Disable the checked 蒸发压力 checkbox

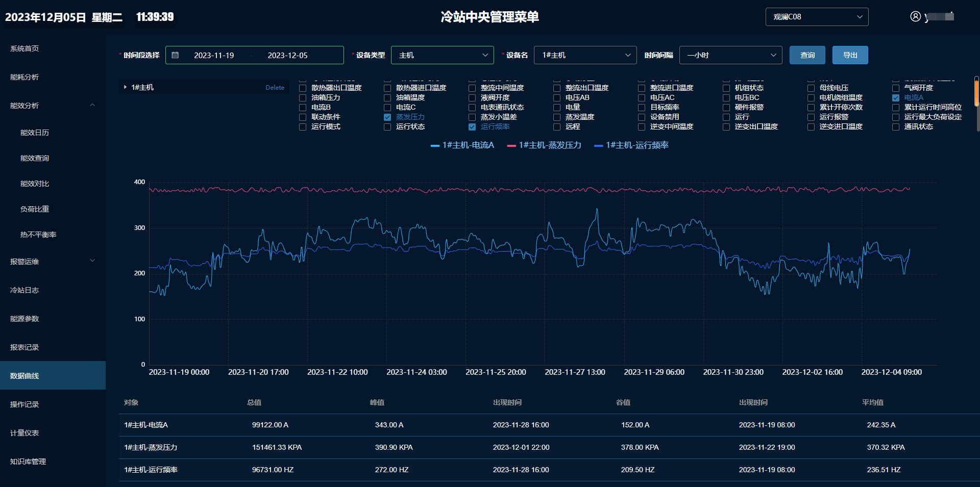(x=387, y=117)
